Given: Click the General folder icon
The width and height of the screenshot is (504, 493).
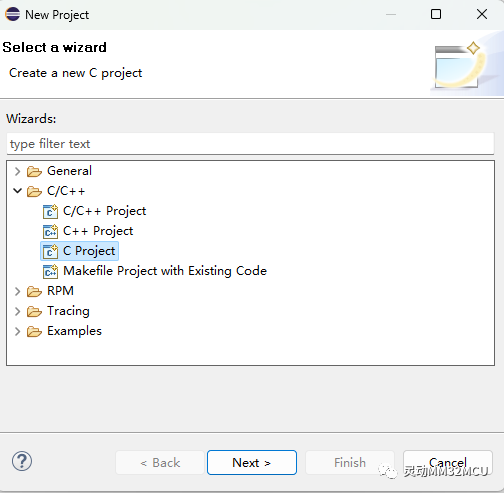Looking at the screenshot, I should (x=34, y=171).
